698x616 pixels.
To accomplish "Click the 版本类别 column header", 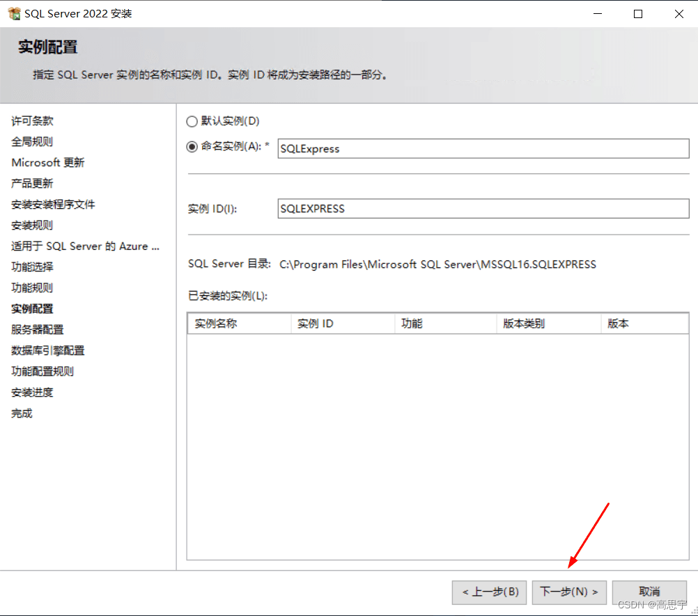I will (549, 324).
